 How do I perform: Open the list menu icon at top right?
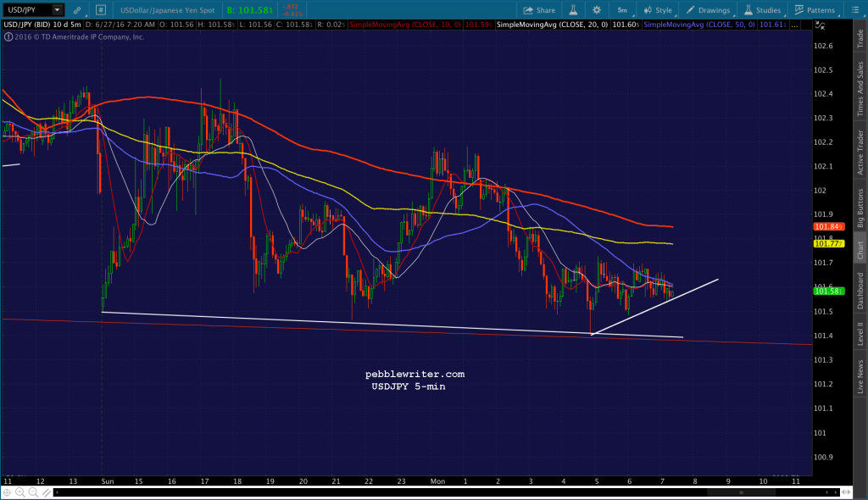(854, 10)
